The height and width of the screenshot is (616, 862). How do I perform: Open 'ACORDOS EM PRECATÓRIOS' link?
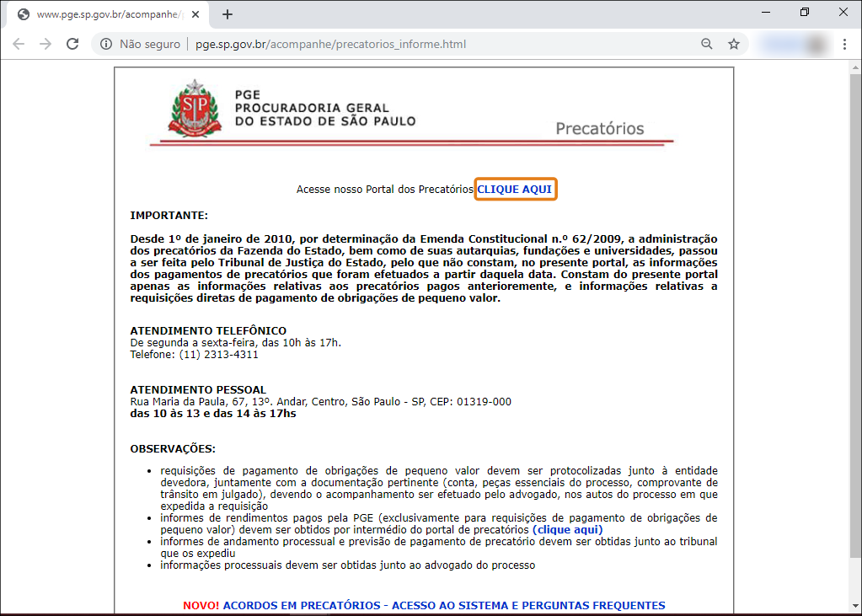tap(444, 606)
